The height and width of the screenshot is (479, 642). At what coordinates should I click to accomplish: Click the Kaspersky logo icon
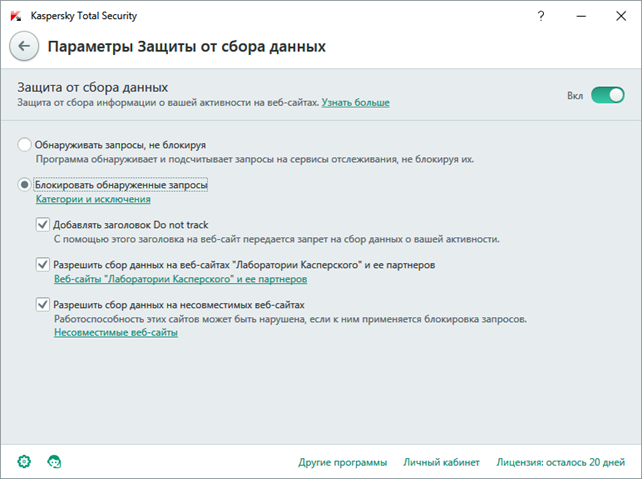click(16, 16)
